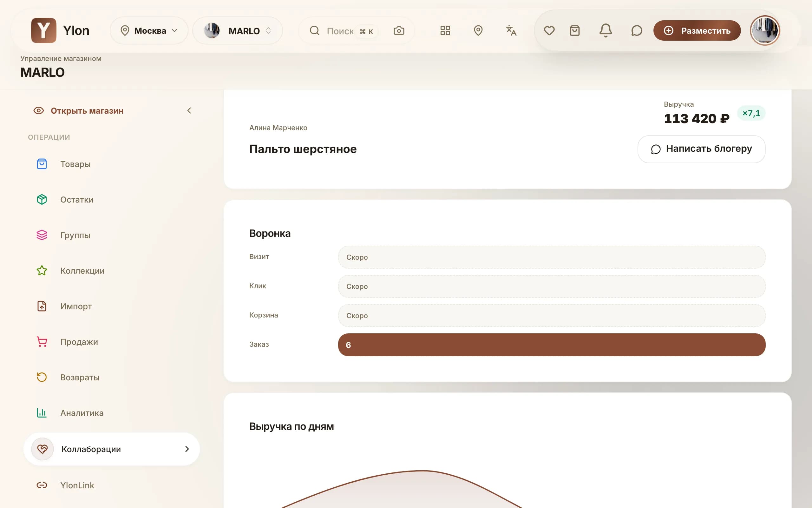
Task: Click the Возвраты return arrow icon
Action: (x=42, y=377)
